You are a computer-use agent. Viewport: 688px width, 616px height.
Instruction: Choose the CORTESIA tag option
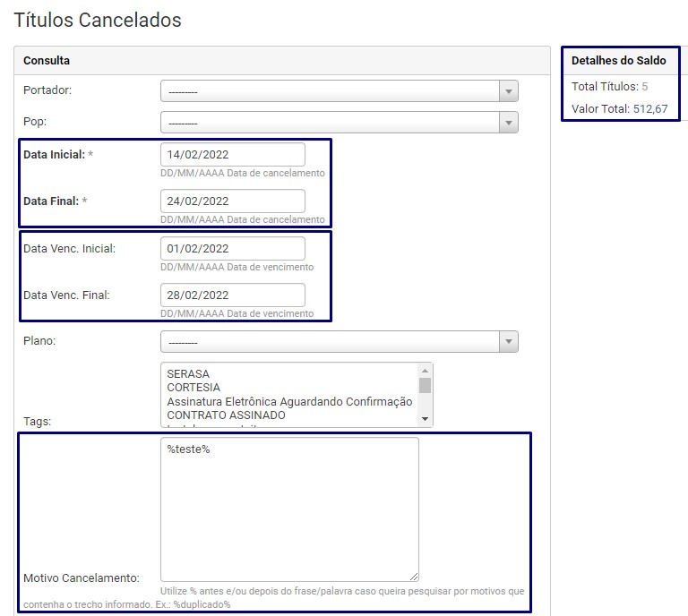coord(193,388)
